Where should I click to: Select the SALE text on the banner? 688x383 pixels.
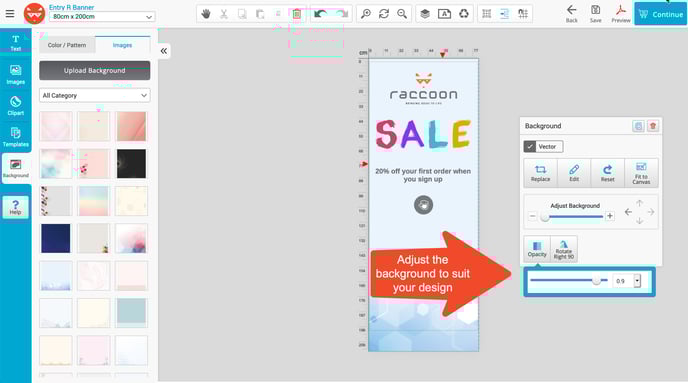(423, 134)
